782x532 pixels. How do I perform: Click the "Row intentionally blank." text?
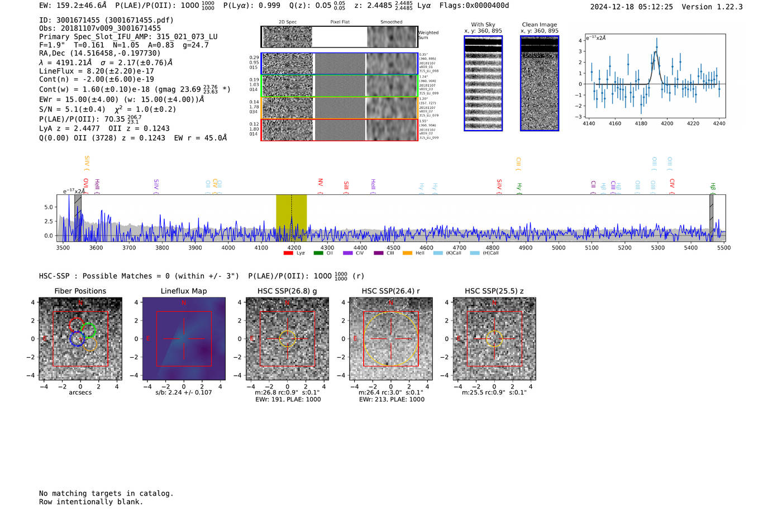(91, 502)
